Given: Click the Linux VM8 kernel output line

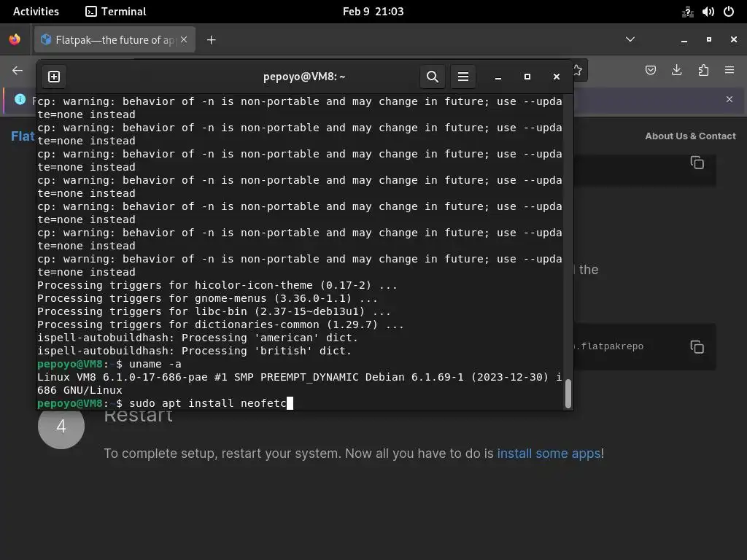Looking at the screenshot, I should (x=300, y=384).
